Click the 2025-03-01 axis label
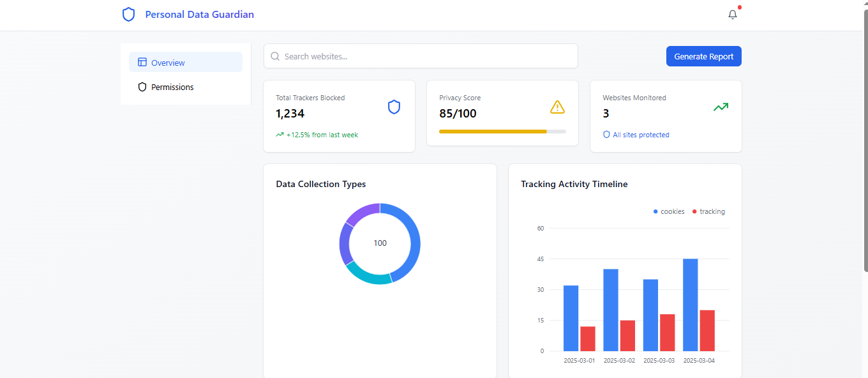The height and width of the screenshot is (378, 868). point(580,361)
